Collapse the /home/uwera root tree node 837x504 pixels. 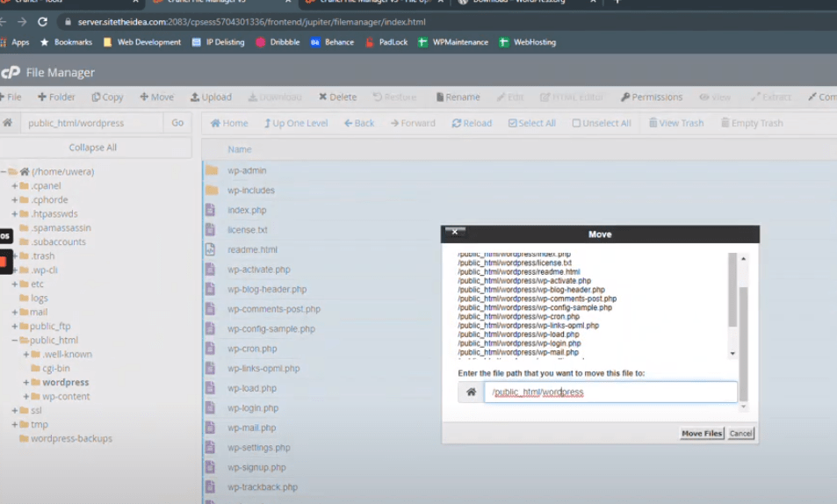pos(4,171)
